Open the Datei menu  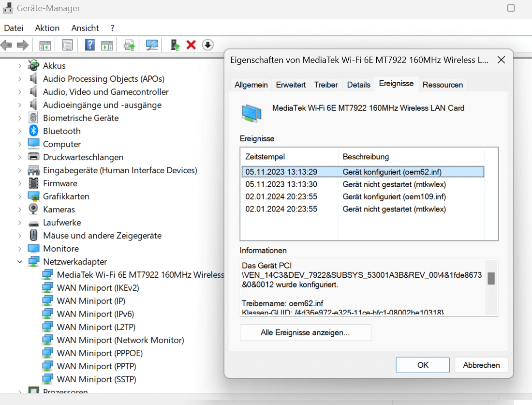click(14, 28)
